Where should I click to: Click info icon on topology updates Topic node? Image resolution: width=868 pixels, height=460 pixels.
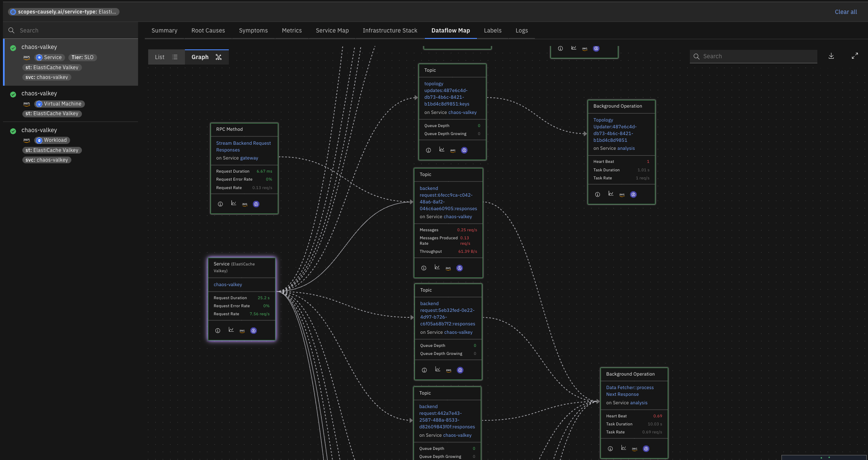pos(429,150)
